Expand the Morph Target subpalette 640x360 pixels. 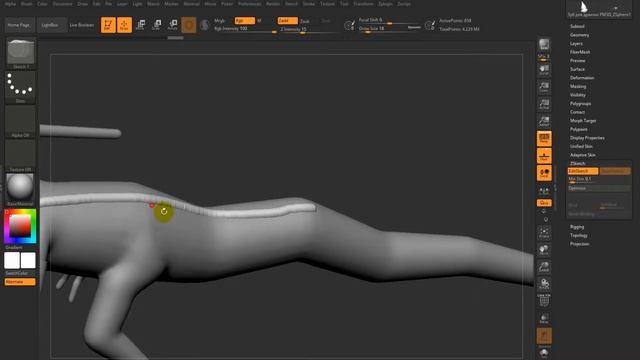coord(583,120)
